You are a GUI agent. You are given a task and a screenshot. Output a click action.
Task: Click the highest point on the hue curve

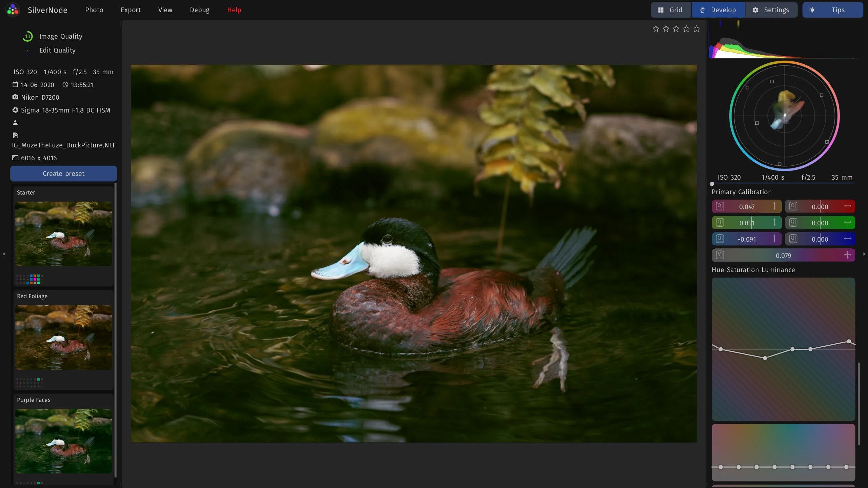tap(849, 342)
